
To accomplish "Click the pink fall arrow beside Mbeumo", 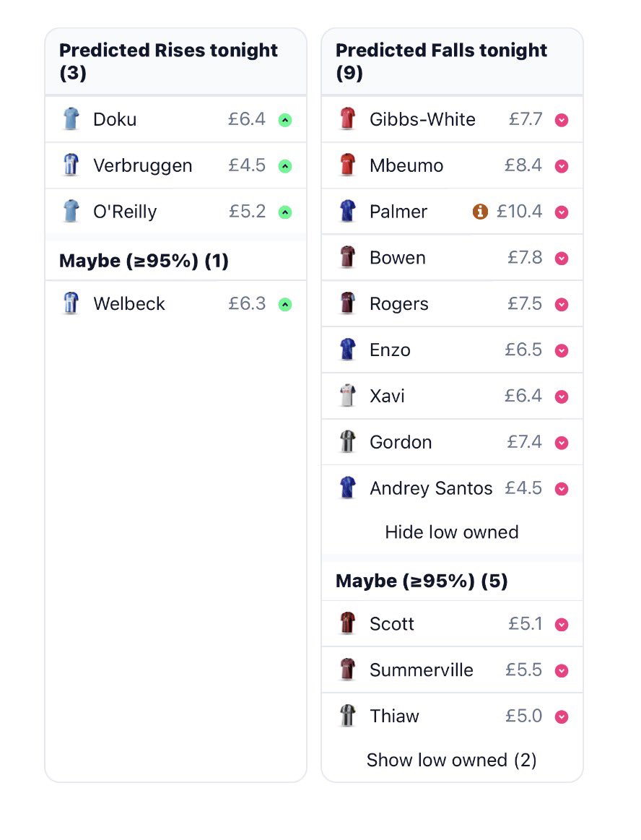I will point(562,166).
